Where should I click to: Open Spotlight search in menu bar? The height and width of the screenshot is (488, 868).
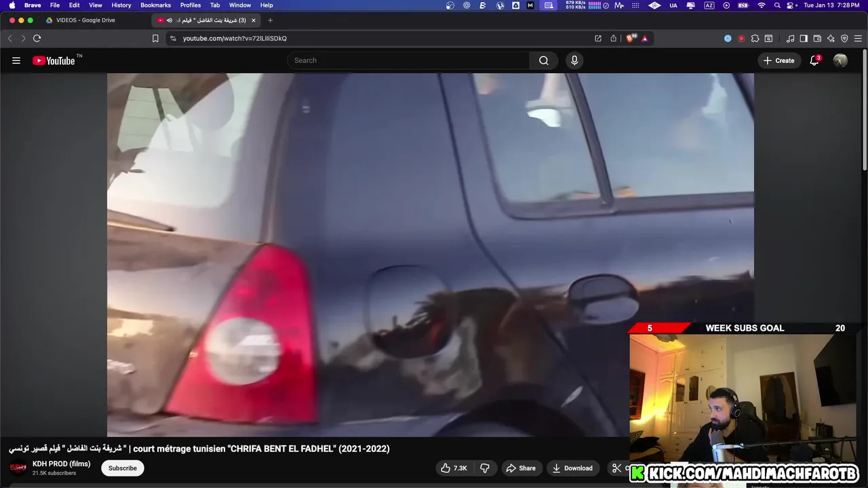tap(777, 5)
